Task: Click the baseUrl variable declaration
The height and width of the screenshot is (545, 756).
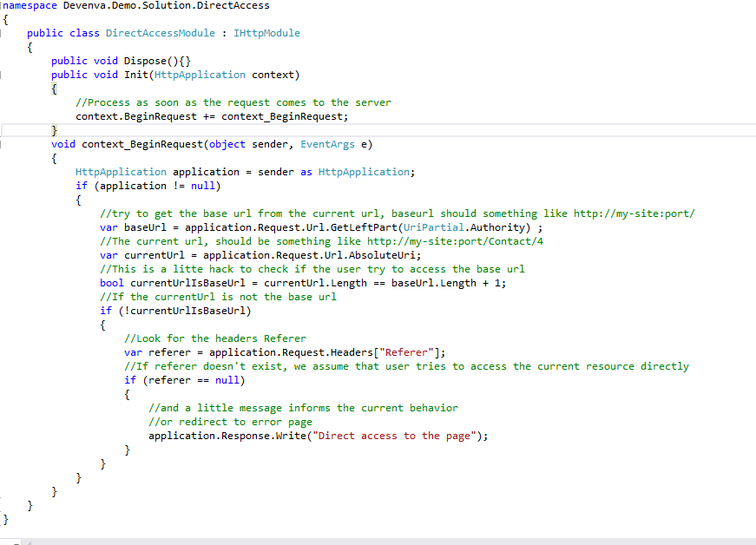Action: pyautogui.click(x=150, y=227)
